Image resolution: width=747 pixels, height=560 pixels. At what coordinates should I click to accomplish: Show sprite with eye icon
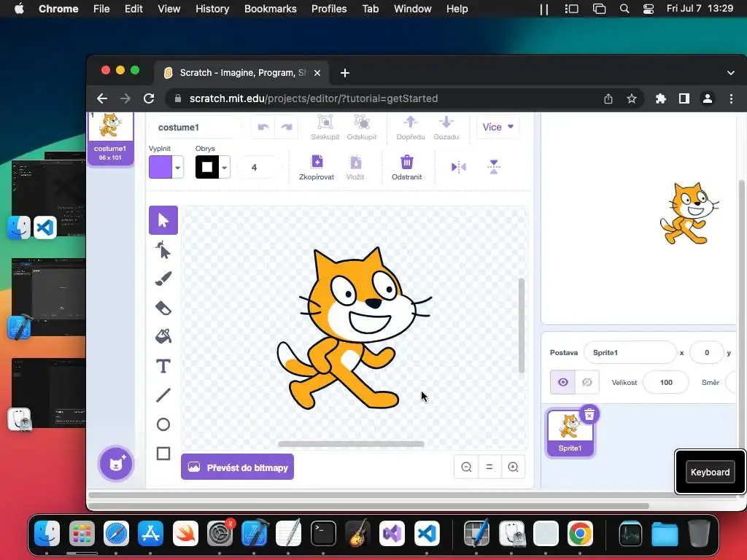pyautogui.click(x=562, y=382)
